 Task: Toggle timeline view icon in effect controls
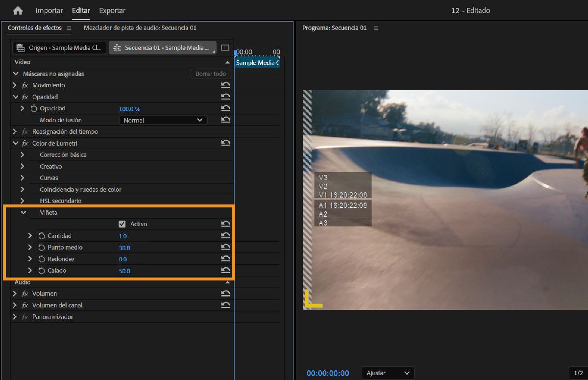click(x=225, y=48)
